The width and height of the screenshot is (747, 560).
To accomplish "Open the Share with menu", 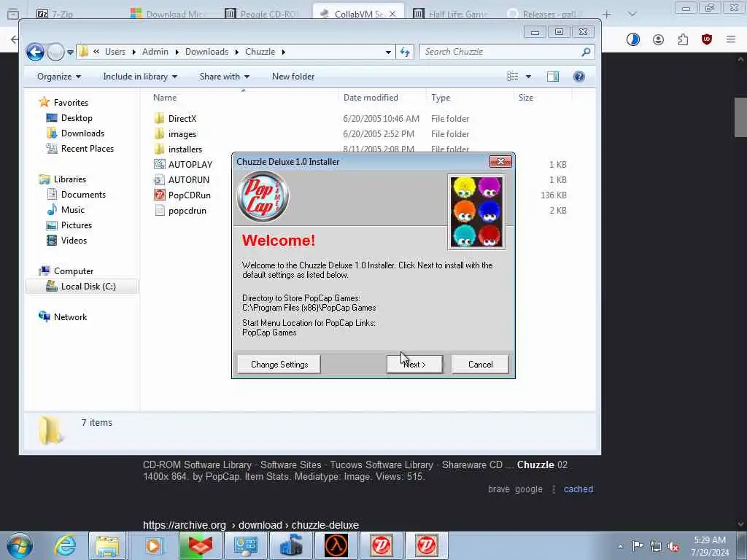I will point(225,77).
